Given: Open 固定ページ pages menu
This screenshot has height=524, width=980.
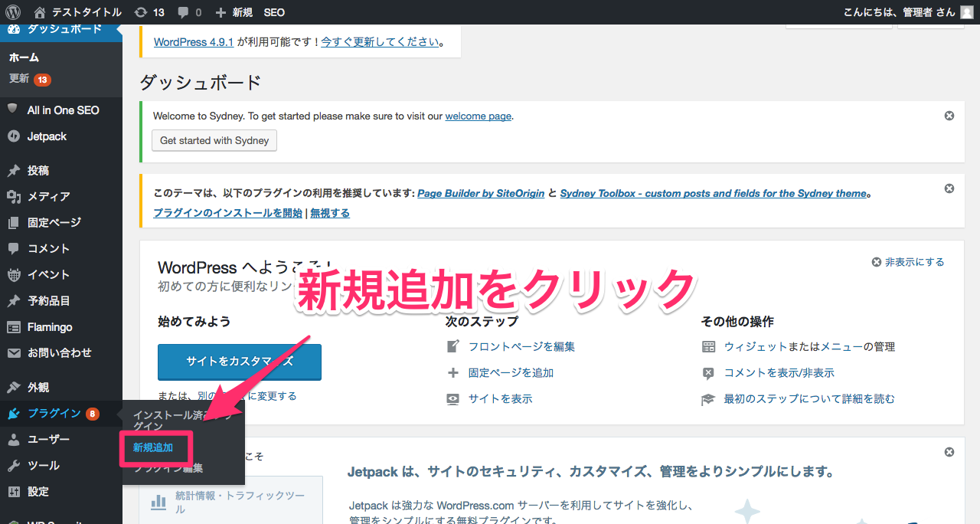Looking at the screenshot, I should click(61, 222).
